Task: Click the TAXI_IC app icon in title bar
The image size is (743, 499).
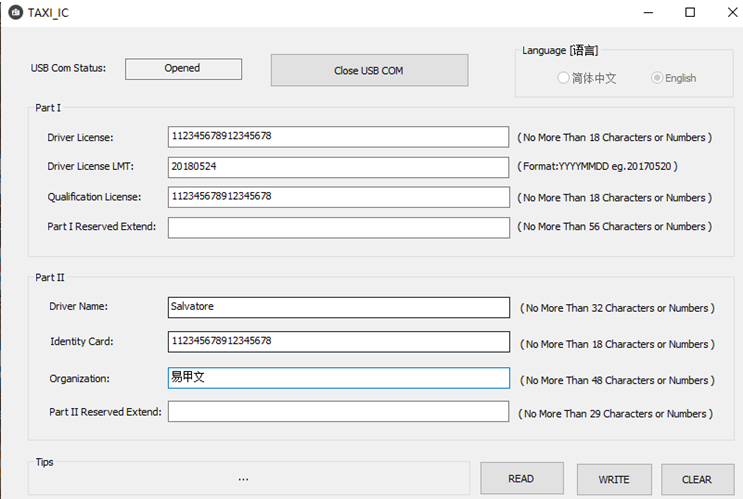Action: (x=15, y=12)
